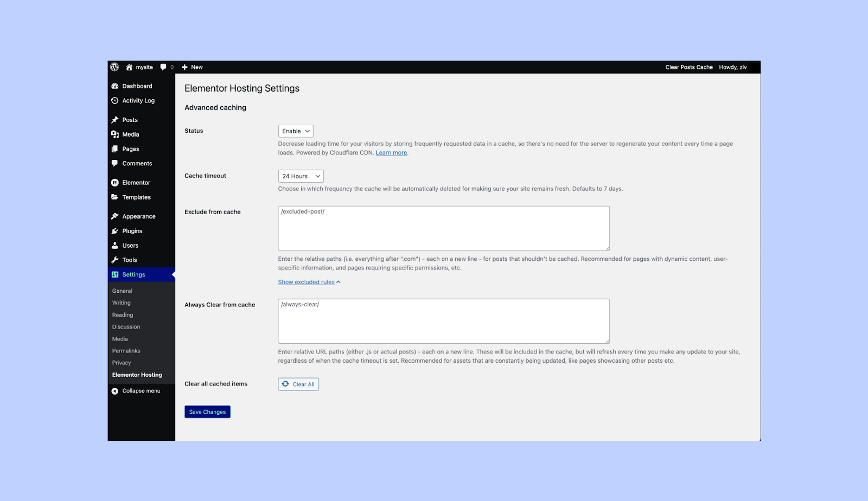
Task: Open the Status Enable dropdown
Action: click(x=296, y=131)
